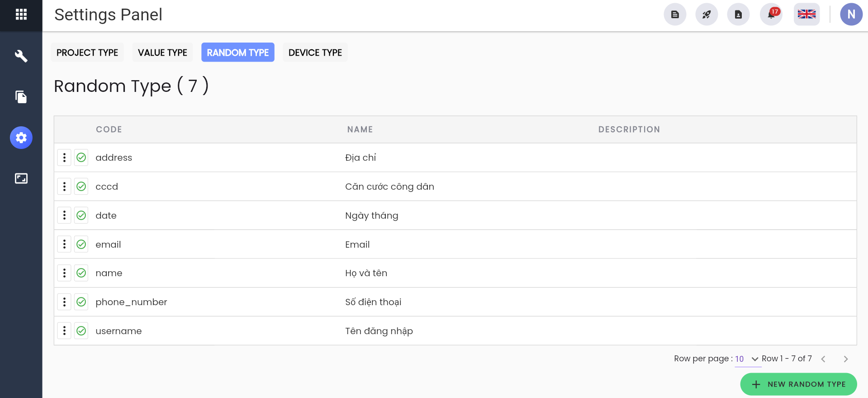Open row actions menu for phone_number
This screenshot has width=868, height=398.
pyautogui.click(x=64, y=302)
